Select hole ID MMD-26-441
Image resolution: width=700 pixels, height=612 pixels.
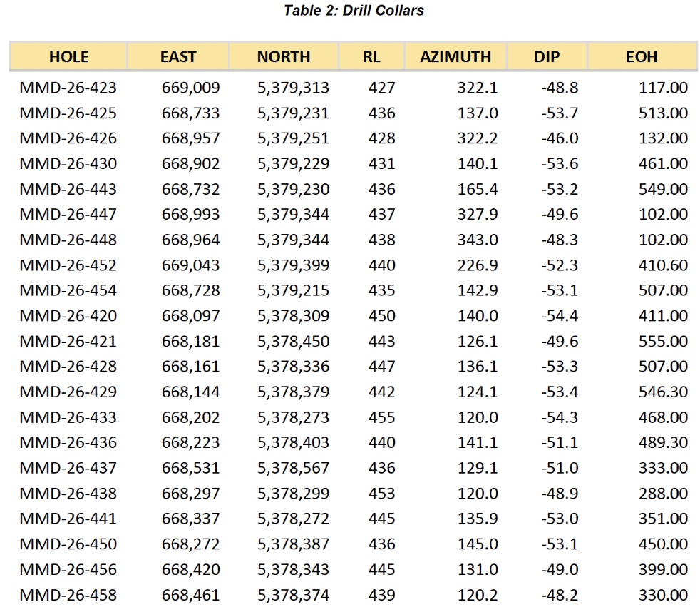point(68,518)
